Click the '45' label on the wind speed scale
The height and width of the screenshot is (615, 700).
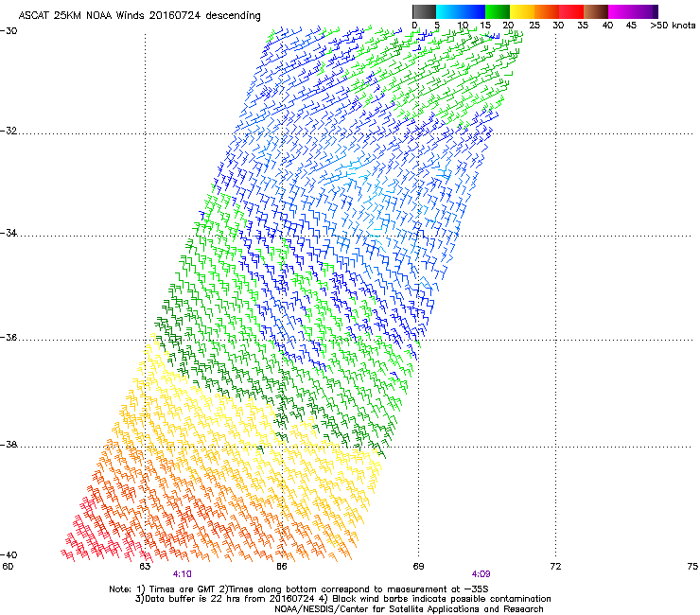(x=631, y=26)
